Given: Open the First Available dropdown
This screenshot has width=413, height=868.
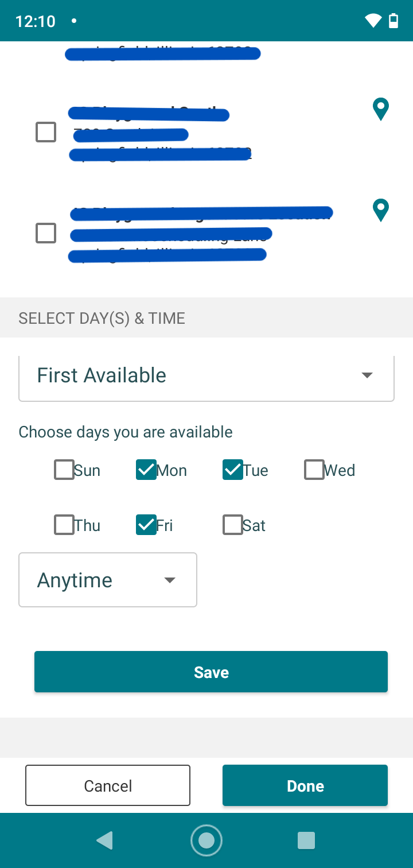Looking at the screenshot, I should (206, 377).
